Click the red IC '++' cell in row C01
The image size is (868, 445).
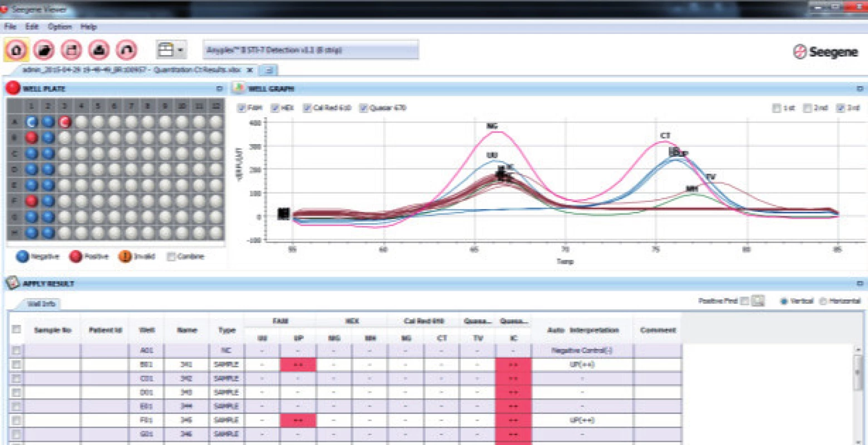pos(513,378)
